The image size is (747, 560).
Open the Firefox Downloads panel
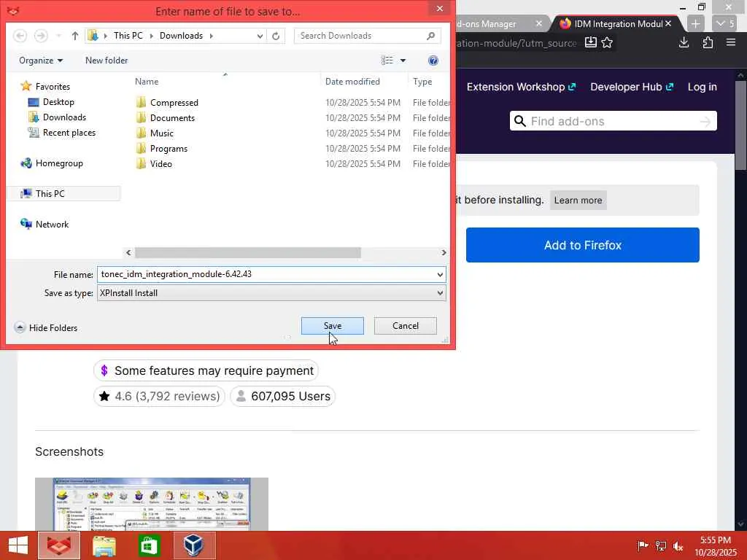click(x=684, y=43)
